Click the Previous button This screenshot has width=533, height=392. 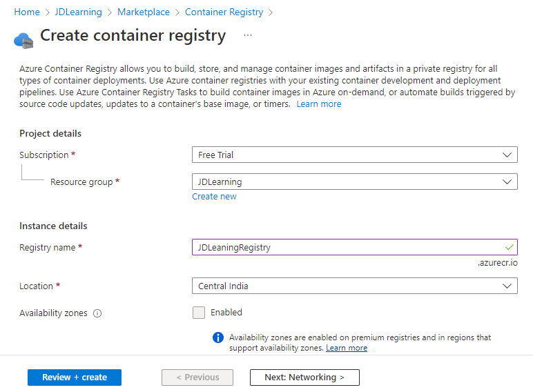197,378
